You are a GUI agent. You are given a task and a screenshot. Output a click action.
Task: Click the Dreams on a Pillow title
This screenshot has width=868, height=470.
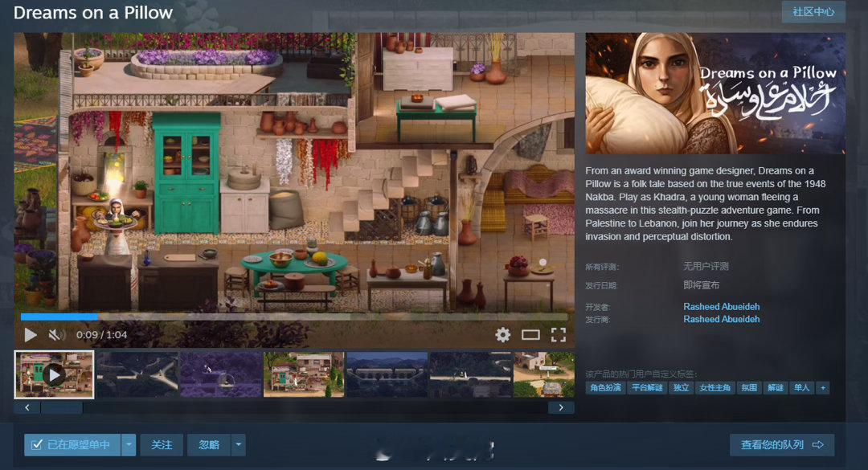click(x=93, y=13)
